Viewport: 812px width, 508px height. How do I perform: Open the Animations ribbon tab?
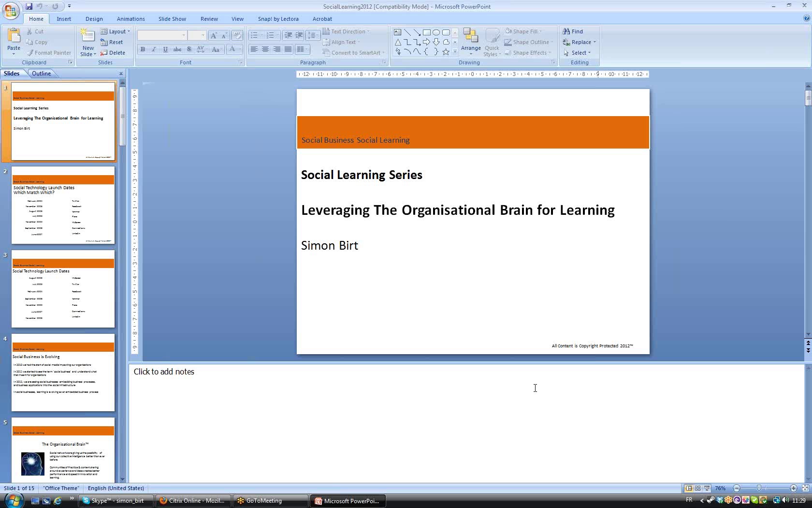point(131,19)
